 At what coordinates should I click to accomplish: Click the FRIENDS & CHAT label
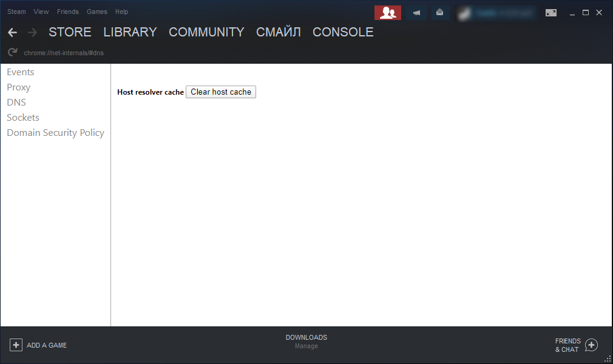coord(567,345)
